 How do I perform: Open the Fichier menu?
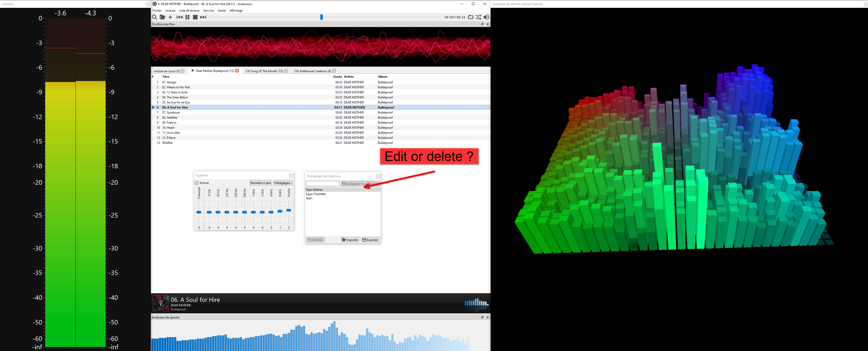[157, 10]
